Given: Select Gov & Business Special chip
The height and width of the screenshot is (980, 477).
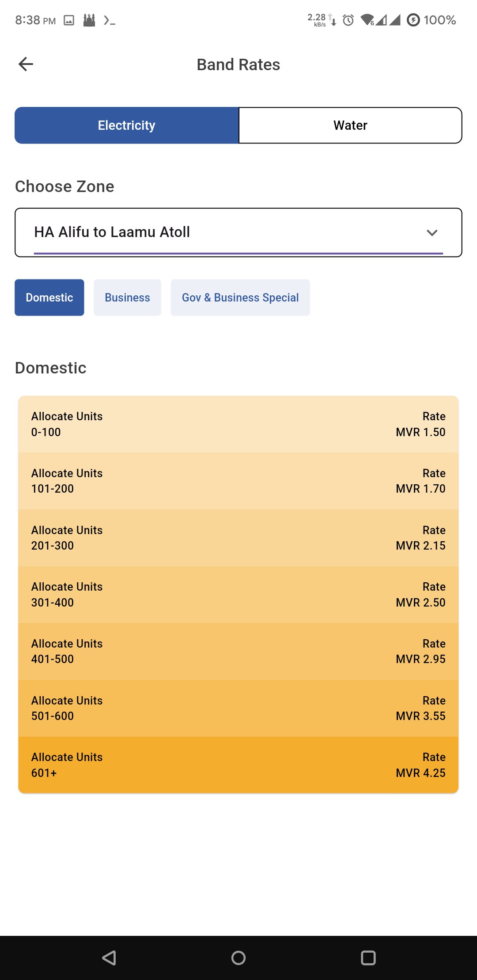Looking at the screenshot, I should (x=240, y=298).
